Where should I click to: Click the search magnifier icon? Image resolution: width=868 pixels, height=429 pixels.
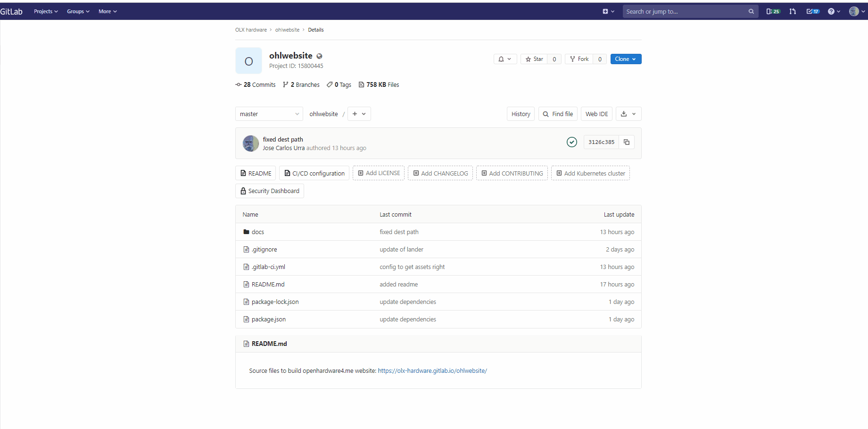point(751,11)
